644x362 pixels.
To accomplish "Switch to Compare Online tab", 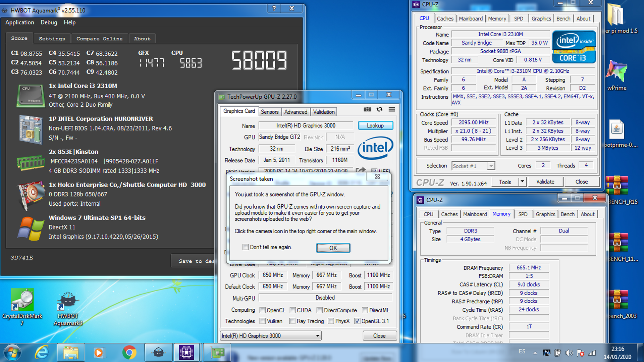I will [x=100, y=39].
